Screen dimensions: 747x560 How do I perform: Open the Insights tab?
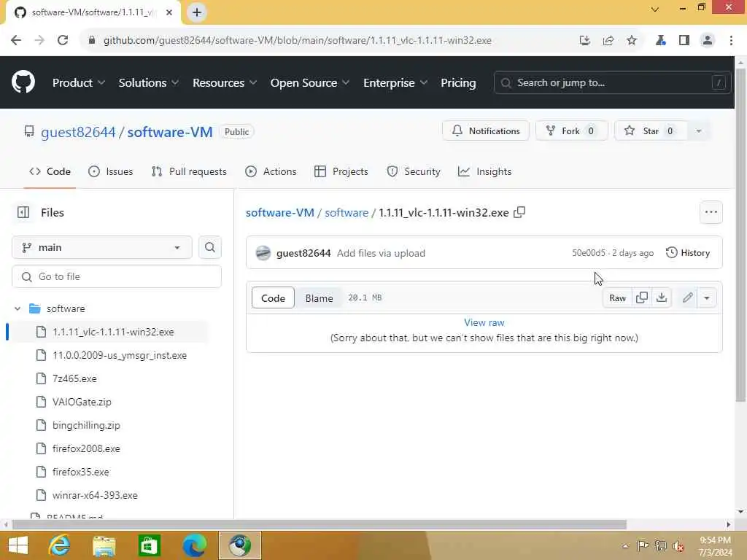point(484,171)
